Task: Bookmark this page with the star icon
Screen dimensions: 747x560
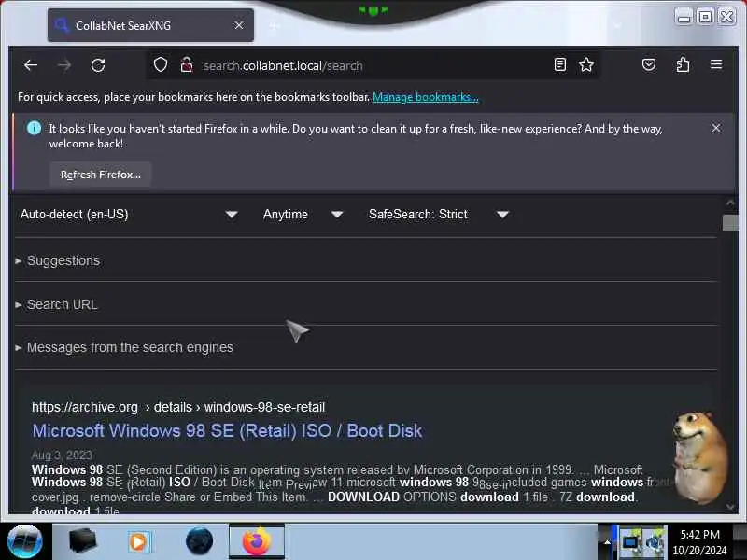Action: (x=586, y=64)
